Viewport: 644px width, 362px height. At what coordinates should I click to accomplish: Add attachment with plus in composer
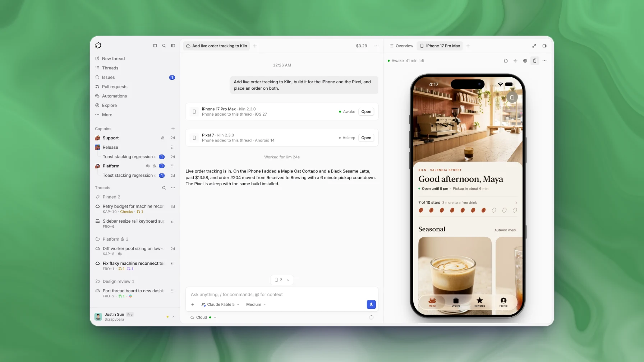click(193, 305)
